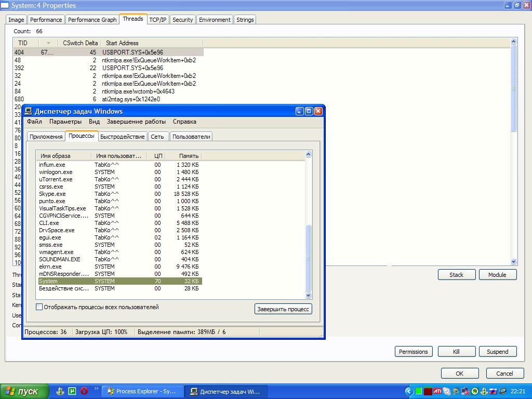The width and height of the screenshot is (532, 399).
Task: Switch to Диспетчер задач taskbar button
Action: tap(227, 392)
